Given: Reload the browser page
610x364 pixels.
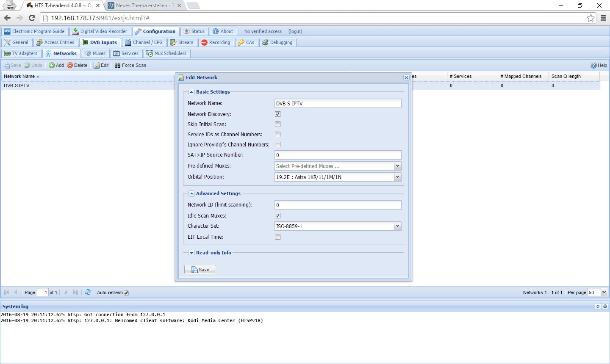Looking at the screenshot, I should click(x=32, y=18).
